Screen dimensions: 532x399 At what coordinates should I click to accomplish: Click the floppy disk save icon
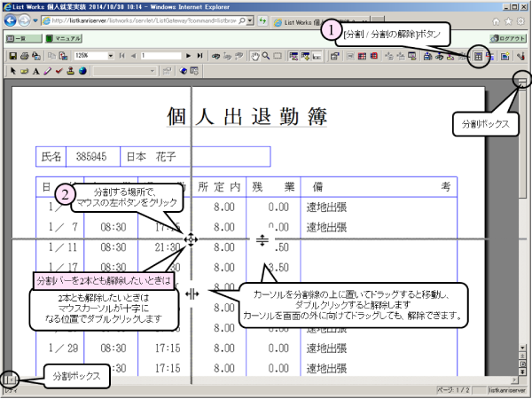pos(13,56)
